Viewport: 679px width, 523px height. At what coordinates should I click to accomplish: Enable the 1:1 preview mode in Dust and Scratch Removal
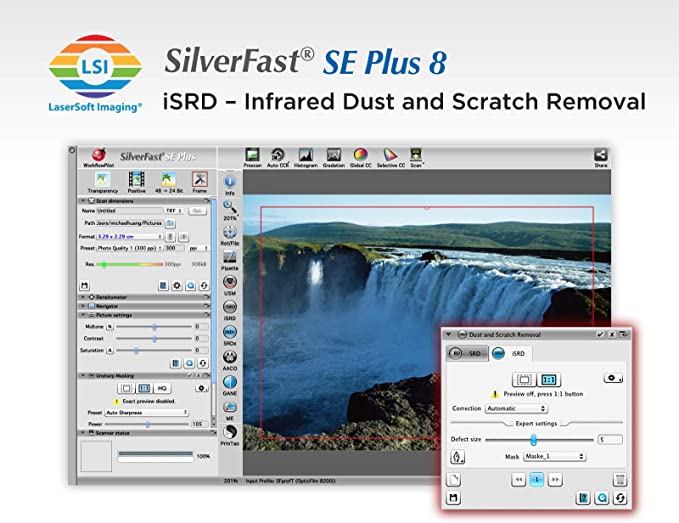(548, 380)
